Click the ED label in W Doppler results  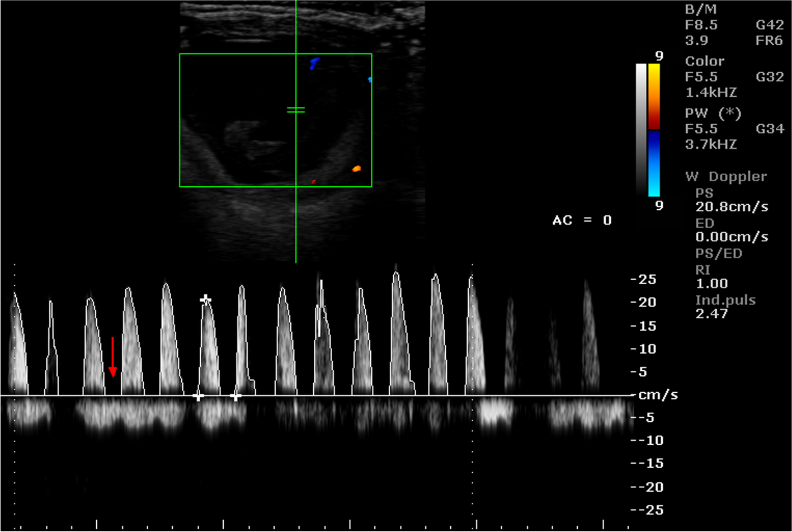coord(705,223)
